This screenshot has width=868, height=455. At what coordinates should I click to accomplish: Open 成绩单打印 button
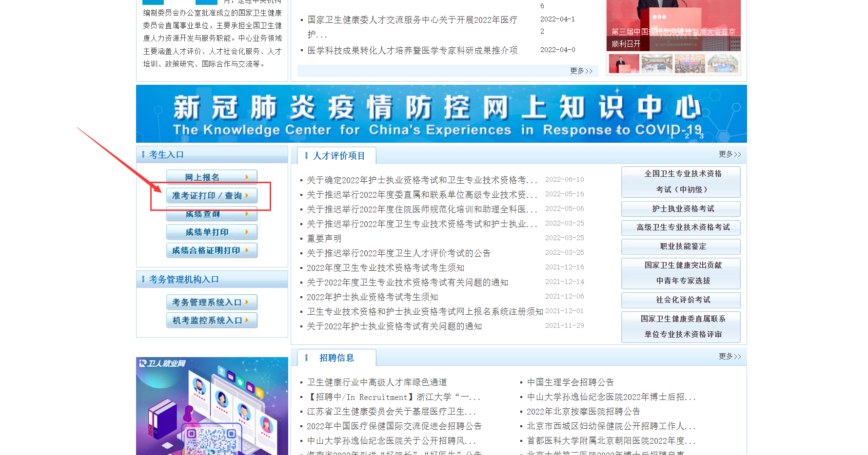coord(211,232)
